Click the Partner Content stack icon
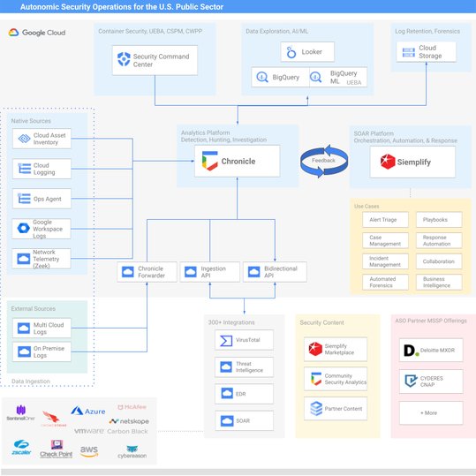Viewport: 476px width, 476px height. point(316,408)
